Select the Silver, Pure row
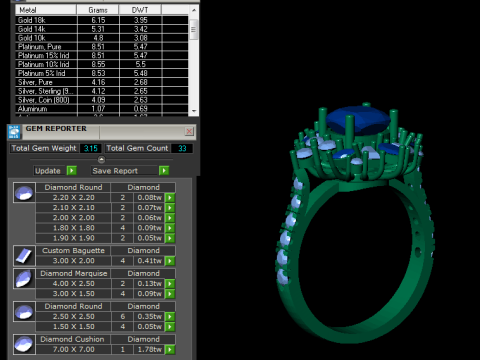The height and width of the screenshot is (360, 480). point(102,82)
